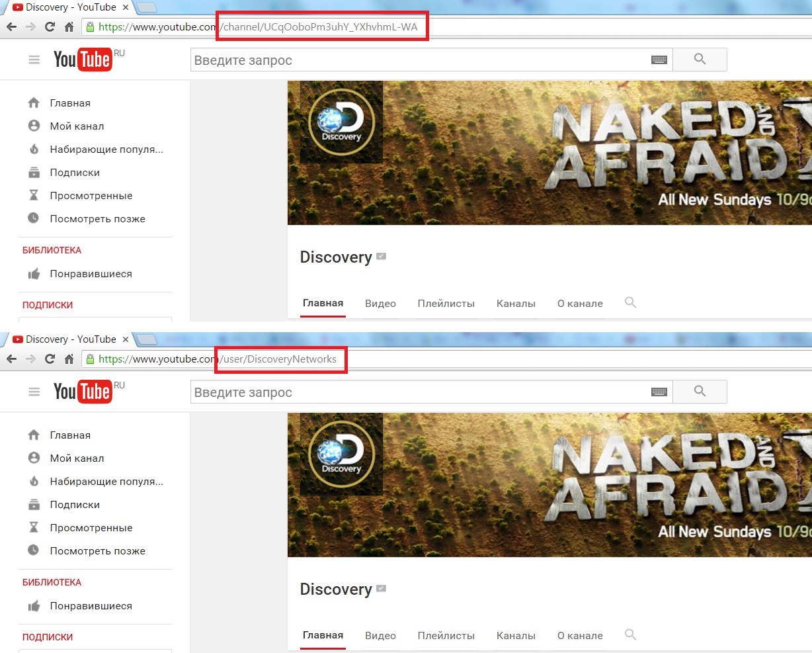Select the Плейлисты channel tab in the lower page
Viewport: 812px width, 653px height.
point(446,635)
